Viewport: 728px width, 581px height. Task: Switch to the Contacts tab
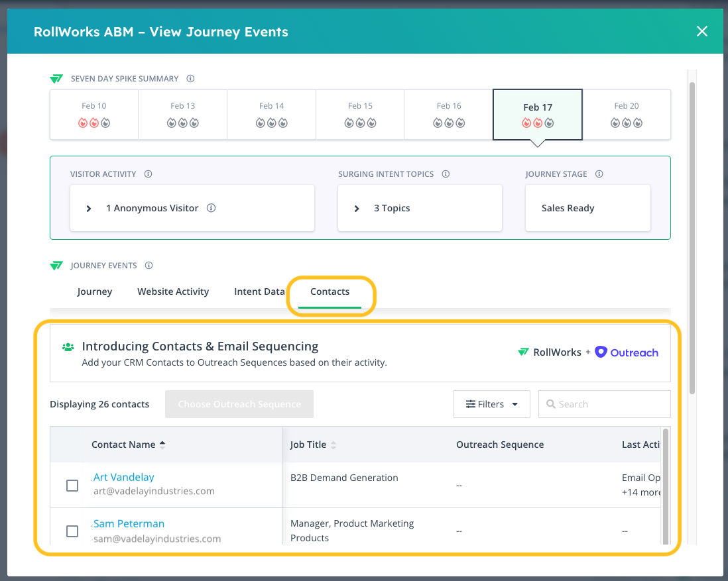pos(330,291)
